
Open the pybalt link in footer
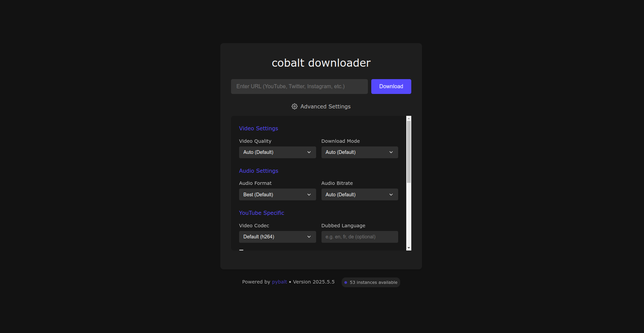[279, 282]
